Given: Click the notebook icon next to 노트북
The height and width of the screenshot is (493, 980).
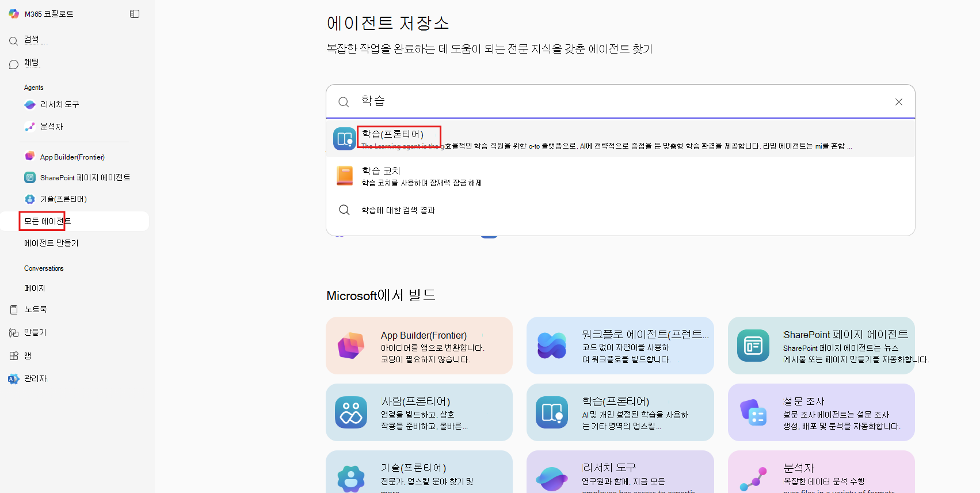Looking at the screenshot, I should tap(14, 310).
